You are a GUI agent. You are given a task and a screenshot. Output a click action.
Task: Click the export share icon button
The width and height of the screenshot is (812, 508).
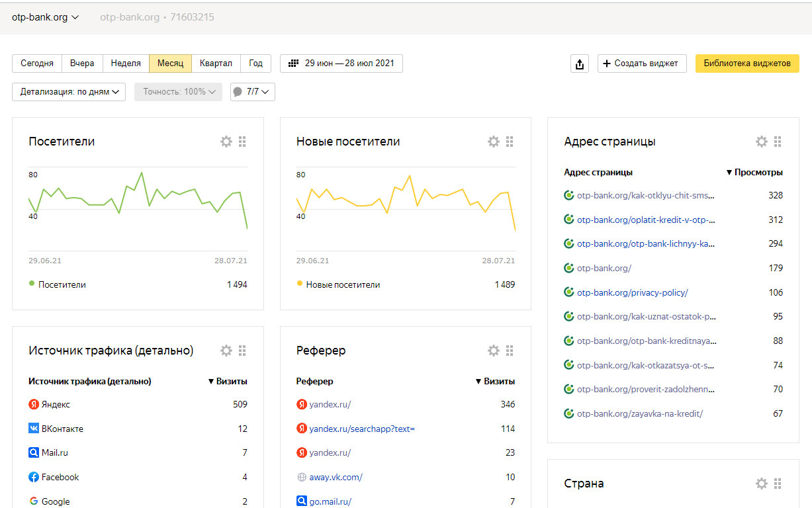click(580, 63)
